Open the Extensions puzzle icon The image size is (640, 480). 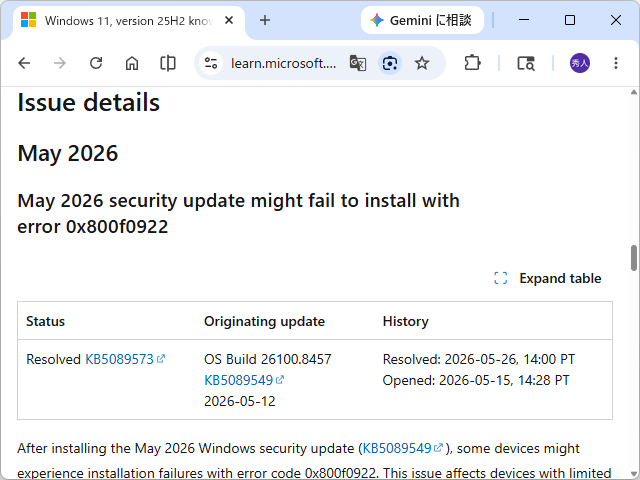pos(472,63)
